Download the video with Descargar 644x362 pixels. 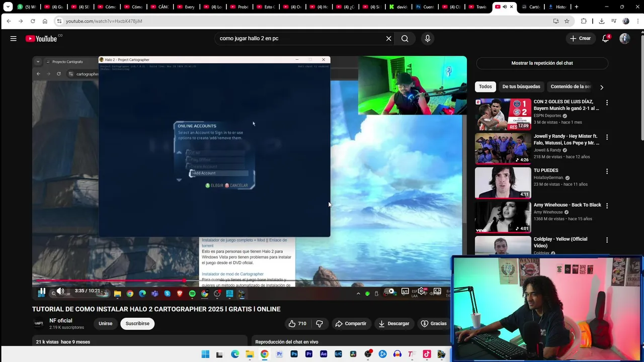tap(394, 324)
